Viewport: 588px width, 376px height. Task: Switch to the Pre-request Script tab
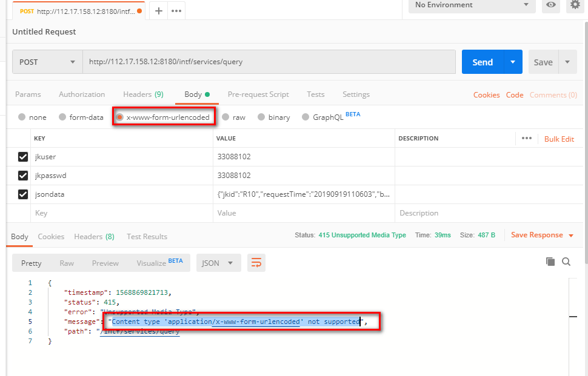(258, 94)
